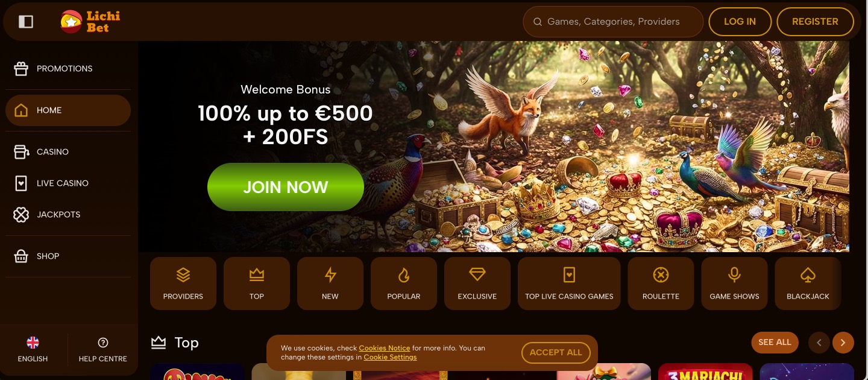Accept all cookies in the banner
The image size is (868, 380).
[x=556, y=352]
